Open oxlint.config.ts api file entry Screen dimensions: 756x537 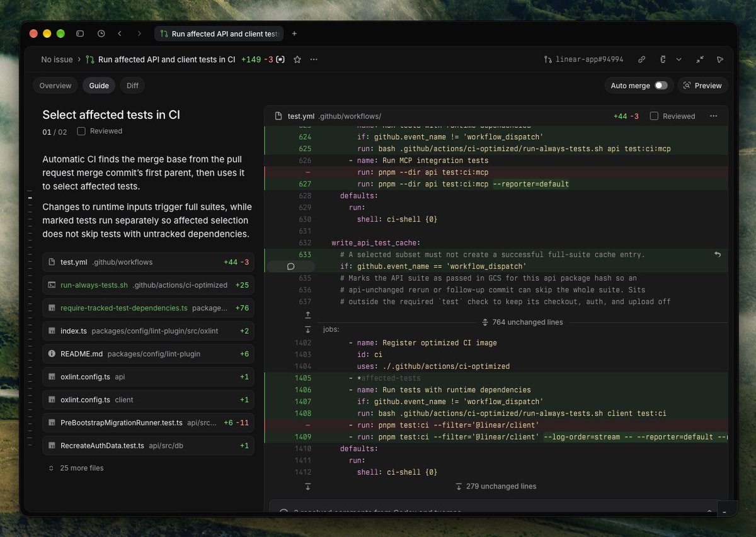[148, 376]
